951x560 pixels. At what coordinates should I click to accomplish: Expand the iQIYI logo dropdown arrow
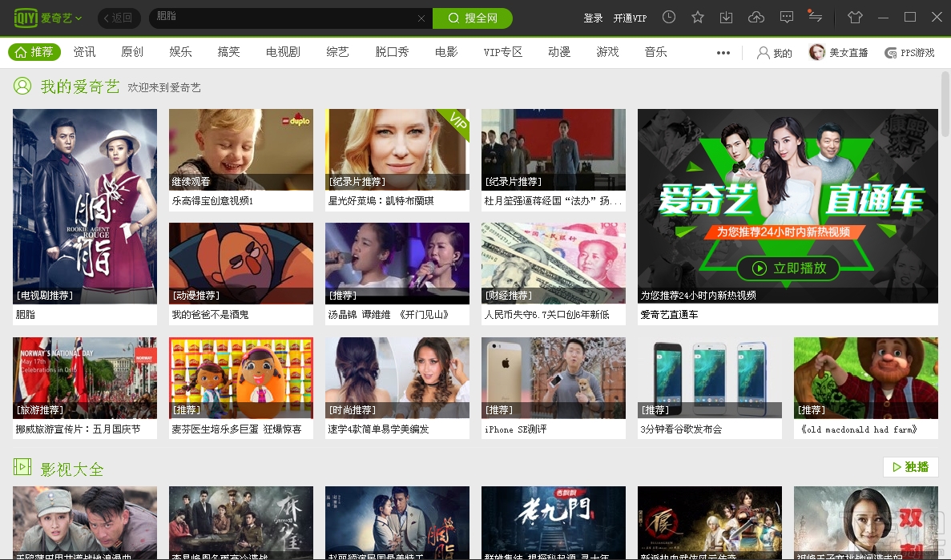click(x=79, y=18)
